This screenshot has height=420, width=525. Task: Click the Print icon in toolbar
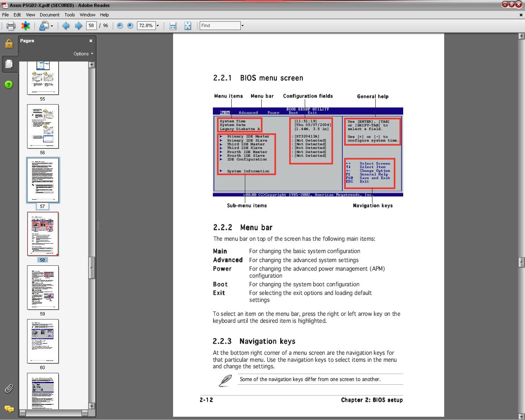point(11,26)
